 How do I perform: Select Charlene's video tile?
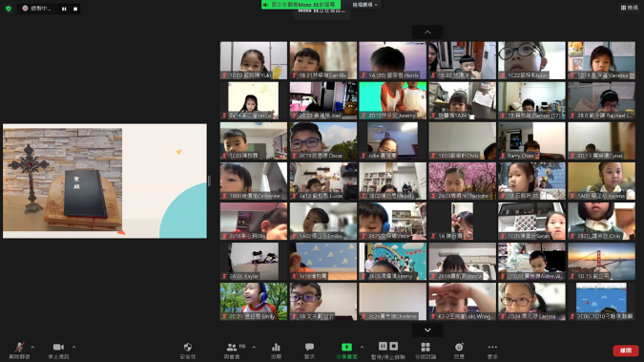[x=393, y=302]
